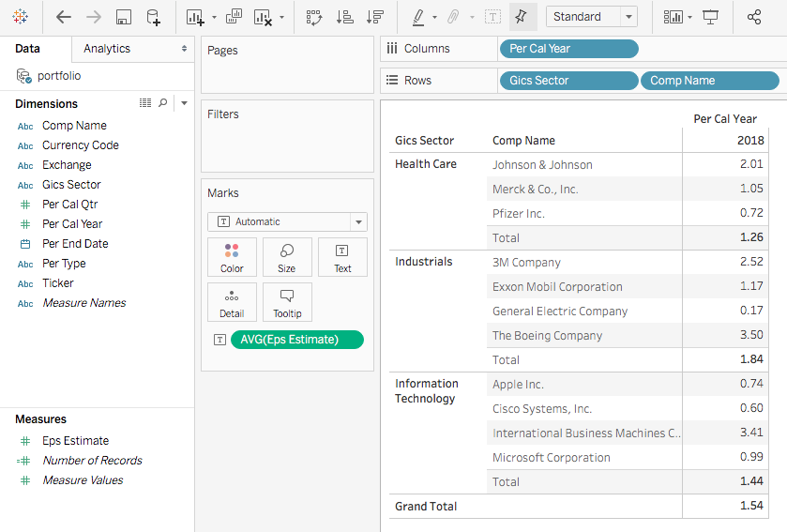The width and height of the screenshot is (787, 532).
Task: Click the Swap rows and columns icon
Action: [314, 17]
